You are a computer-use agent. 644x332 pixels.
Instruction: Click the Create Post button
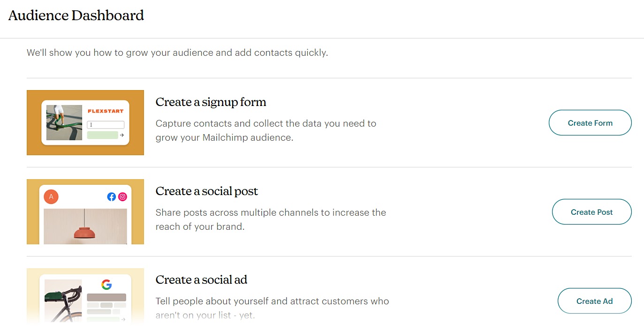(591, 211)
